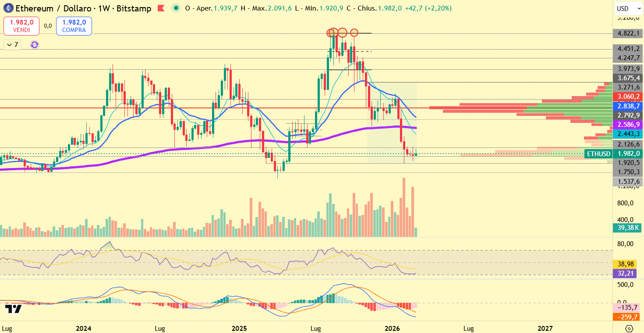Click the 39,38 K volume label

pyautogui.click(x=627, y=228)
